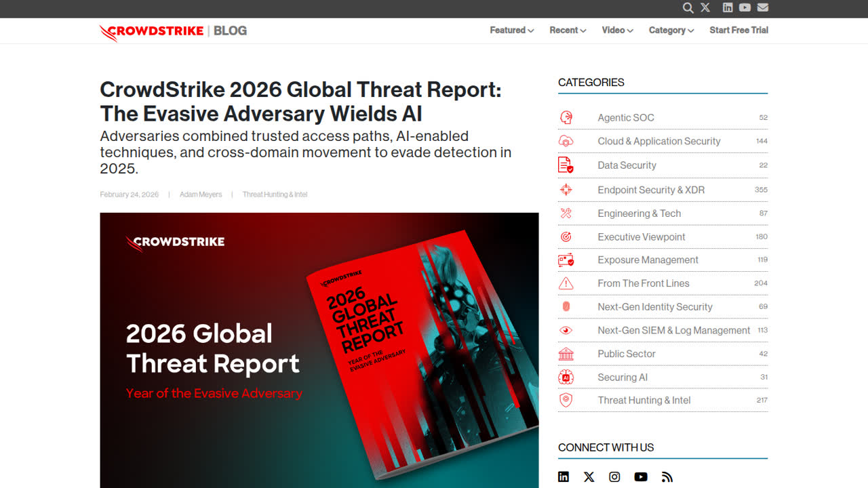Open the X (Twitter) icon in top bar
The height and width of the screenshot is (488, 868).
tap(705, 7)
